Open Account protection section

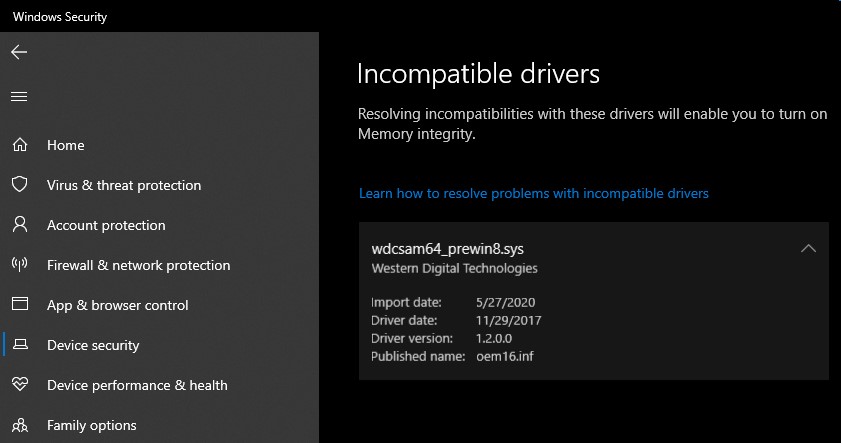106,225
